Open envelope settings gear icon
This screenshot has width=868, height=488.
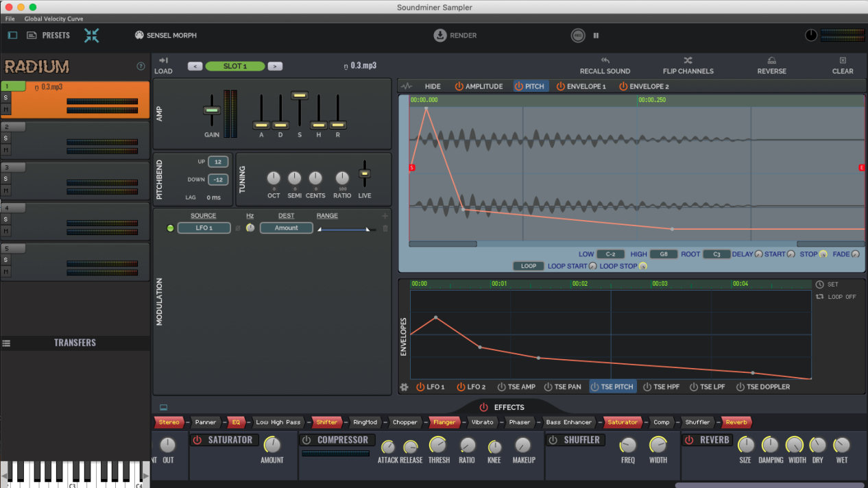[x=405, y=387]
